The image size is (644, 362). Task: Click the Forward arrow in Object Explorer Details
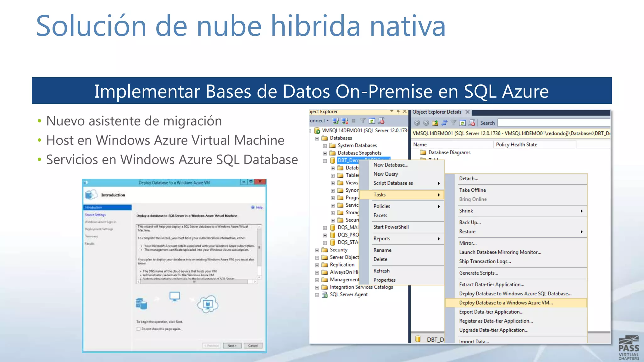pos(426,123)
